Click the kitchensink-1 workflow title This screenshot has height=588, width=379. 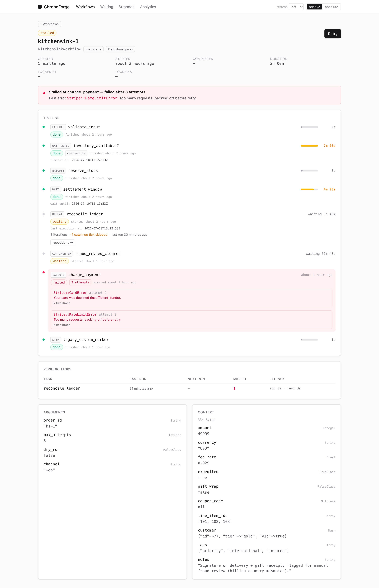pyautogui.click(x=58, y=41)
